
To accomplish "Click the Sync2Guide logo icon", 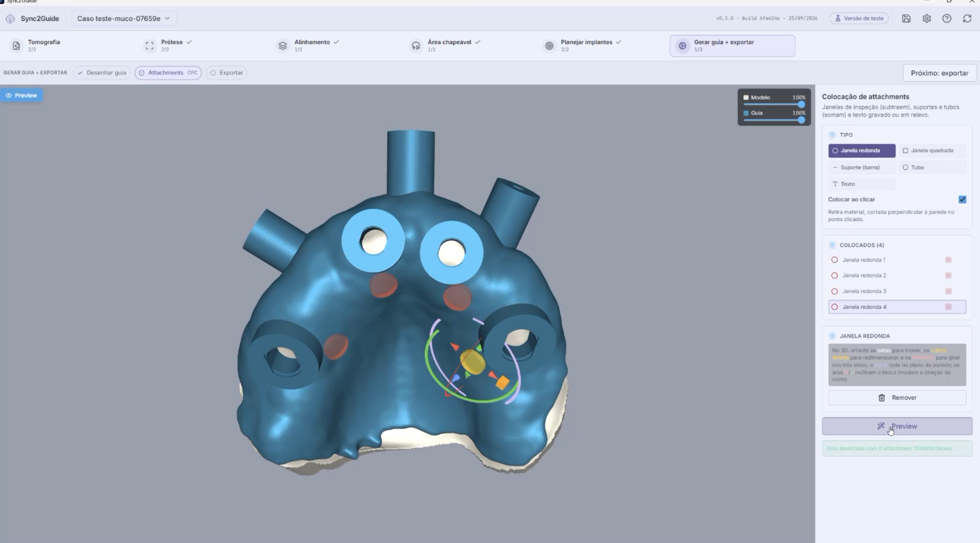I will [x=10, y=19].
